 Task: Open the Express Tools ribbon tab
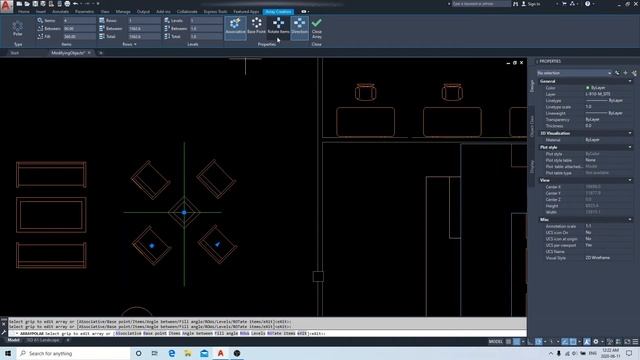(x=215, y=11)
